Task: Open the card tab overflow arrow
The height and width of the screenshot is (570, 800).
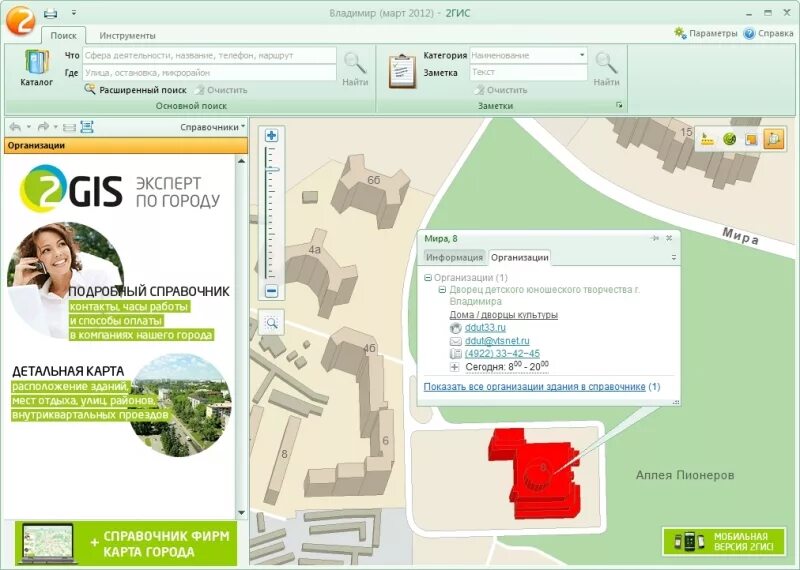Action: point(673,258)
